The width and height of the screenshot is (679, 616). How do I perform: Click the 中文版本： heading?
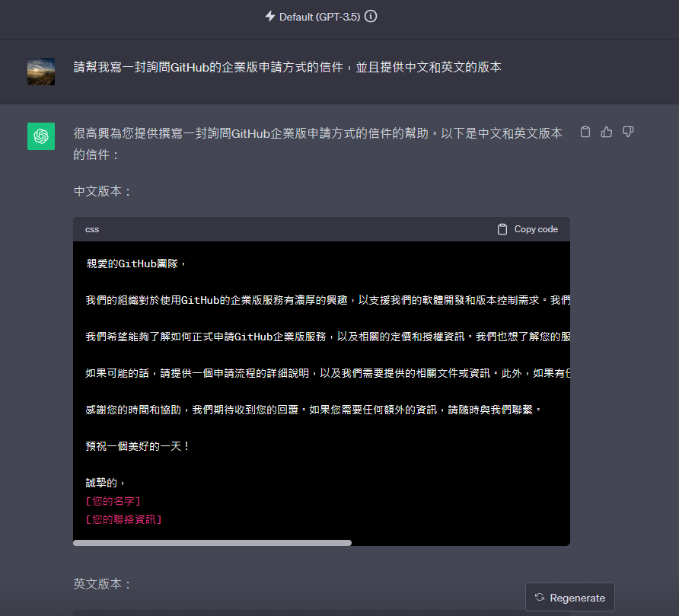[x=103, y=191]
